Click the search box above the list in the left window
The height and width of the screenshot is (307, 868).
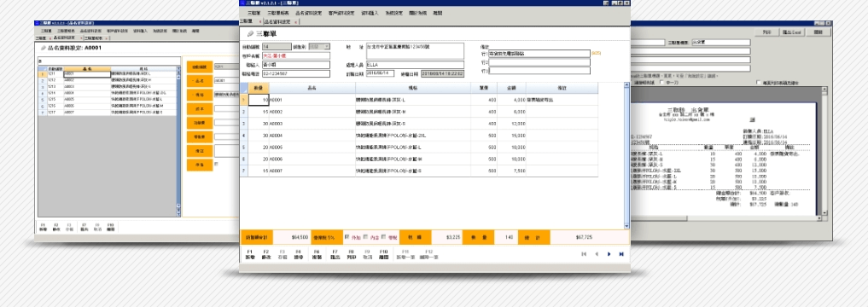pyautogui.click(x=109, y=61)
